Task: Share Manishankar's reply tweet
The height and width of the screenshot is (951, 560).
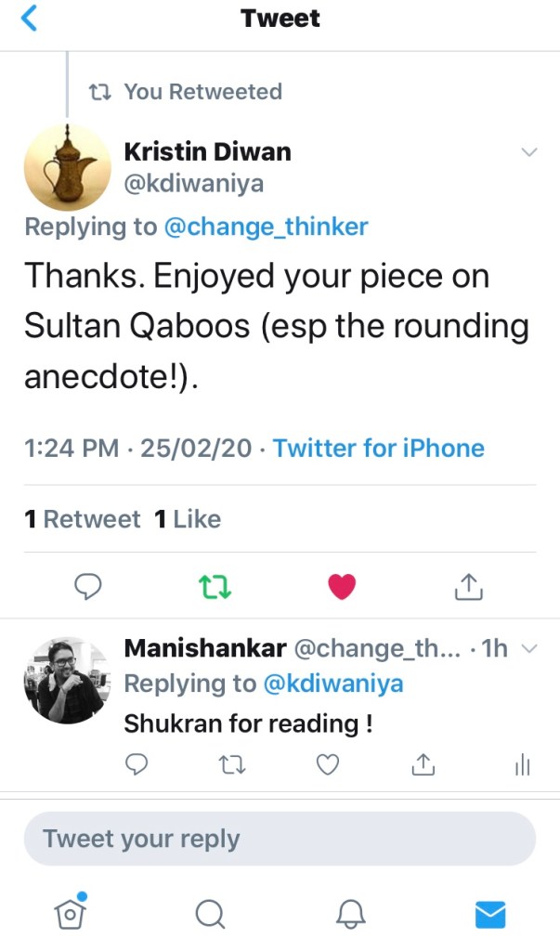Action: tap(423, 763)
